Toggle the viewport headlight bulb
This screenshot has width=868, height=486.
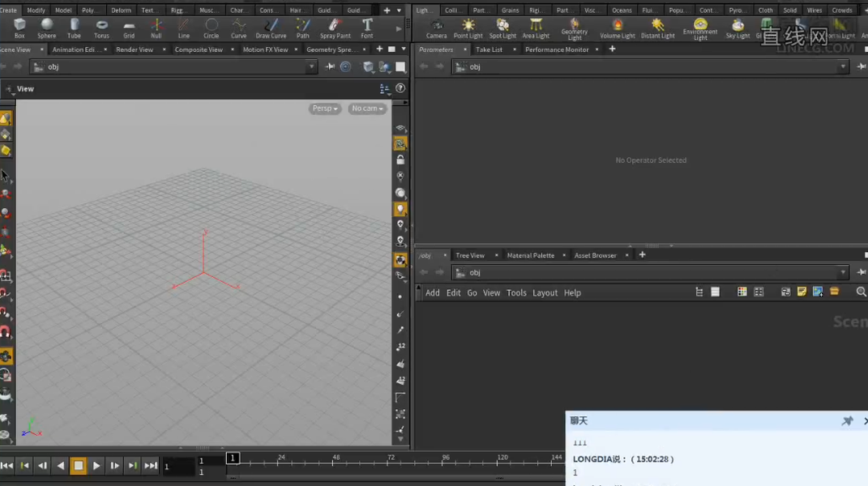tap(400, 209)
